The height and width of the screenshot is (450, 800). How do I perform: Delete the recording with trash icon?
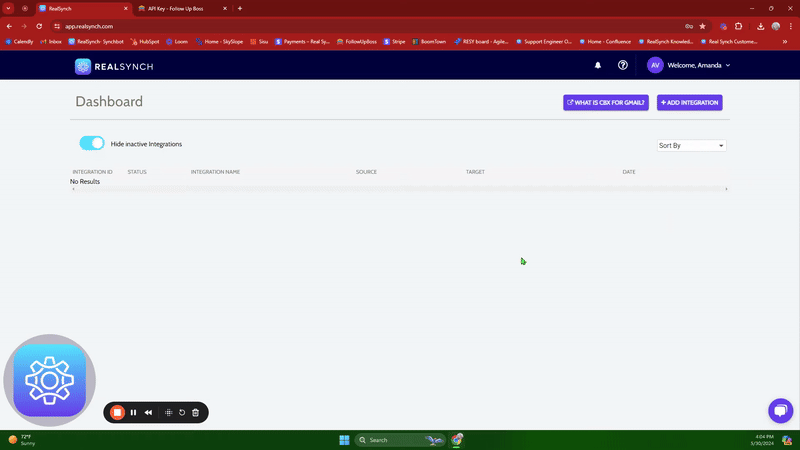pyautogui.click(x=196, y=412)
